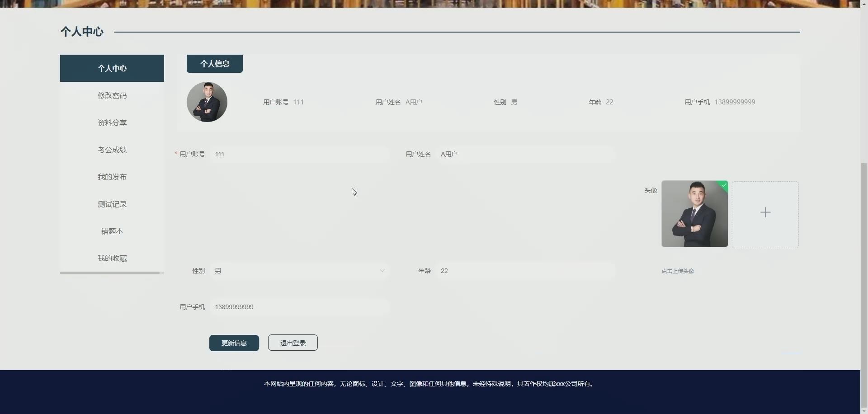
Task: View 考公成绩 from the sidebar
Action: pyautogui.click(x=112, y=150)
